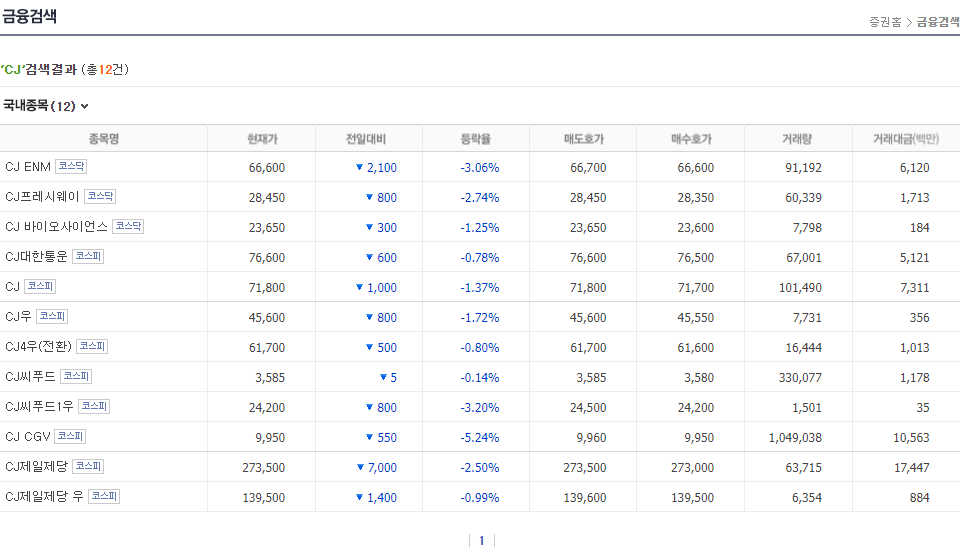Open the CJ우 stock link

click(x=18, y=317)
